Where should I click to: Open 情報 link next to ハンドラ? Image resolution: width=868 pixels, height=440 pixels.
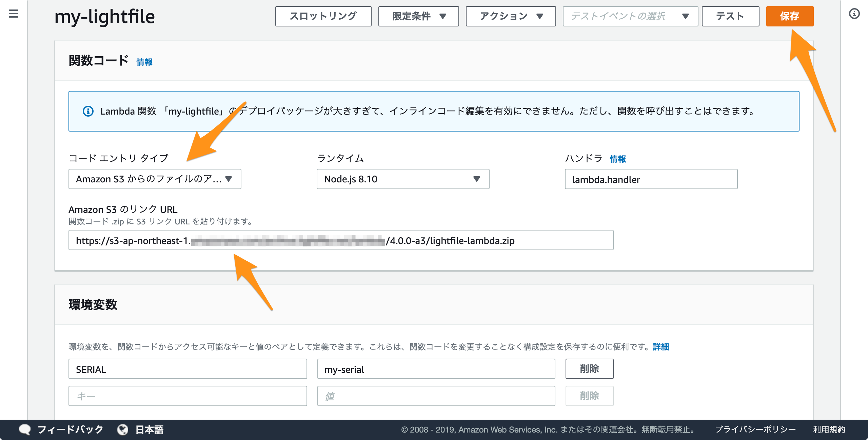click(x=618, y=159)
